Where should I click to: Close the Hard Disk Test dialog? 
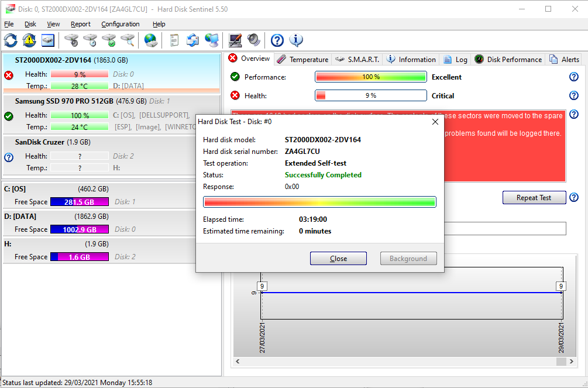coord(338,259)
